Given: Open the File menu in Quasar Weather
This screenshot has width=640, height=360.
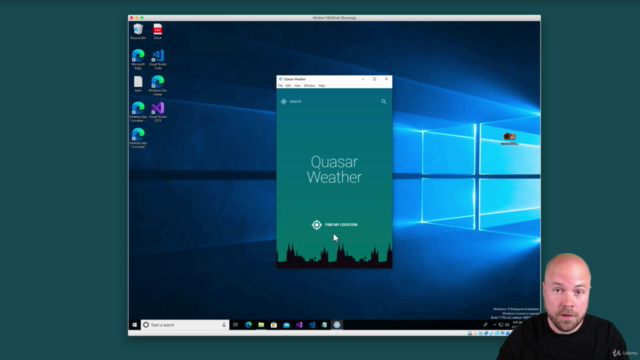Looking at the screenshot, I should (x=280, y=86).
